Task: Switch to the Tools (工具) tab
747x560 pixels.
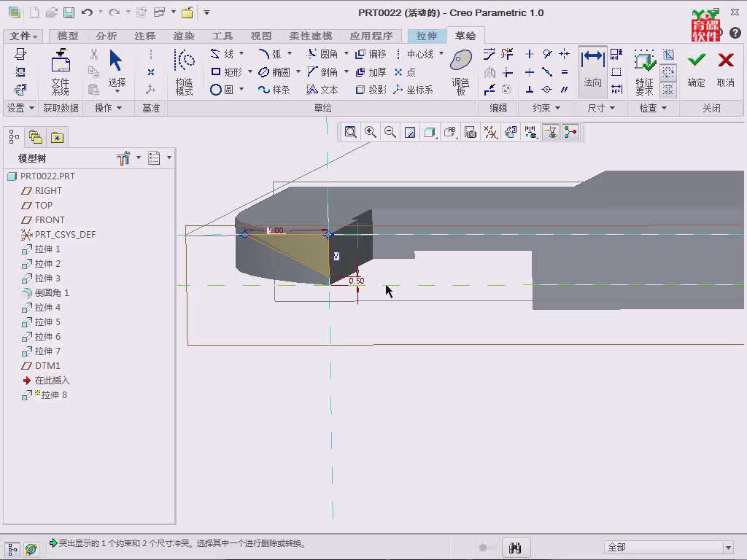Action: [222, 36]
